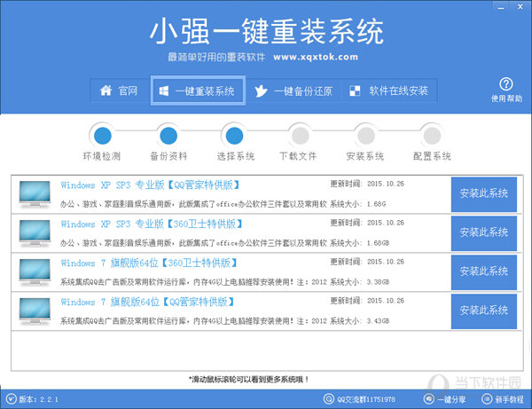532x409 pixels.
Task: Install Windows 7 旗舰版64位 360卫士特供版 system
Action: click(484, 272)
